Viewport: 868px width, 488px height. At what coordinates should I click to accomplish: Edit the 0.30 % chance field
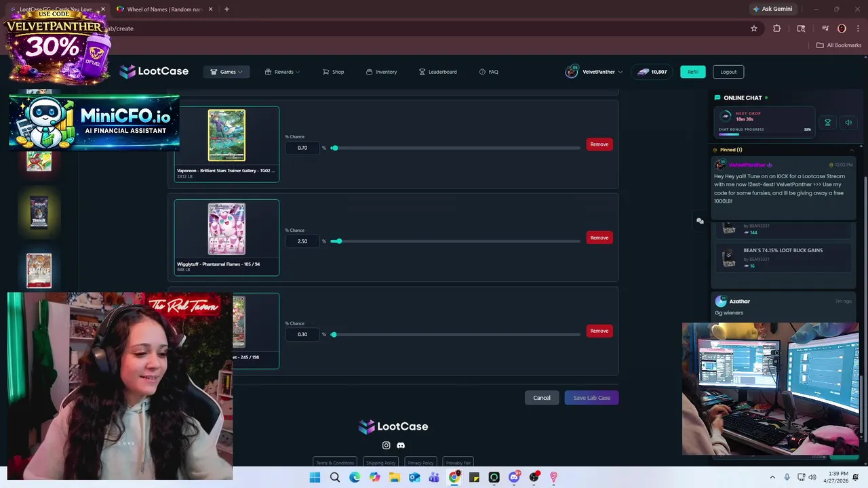(x=302, y=334)
